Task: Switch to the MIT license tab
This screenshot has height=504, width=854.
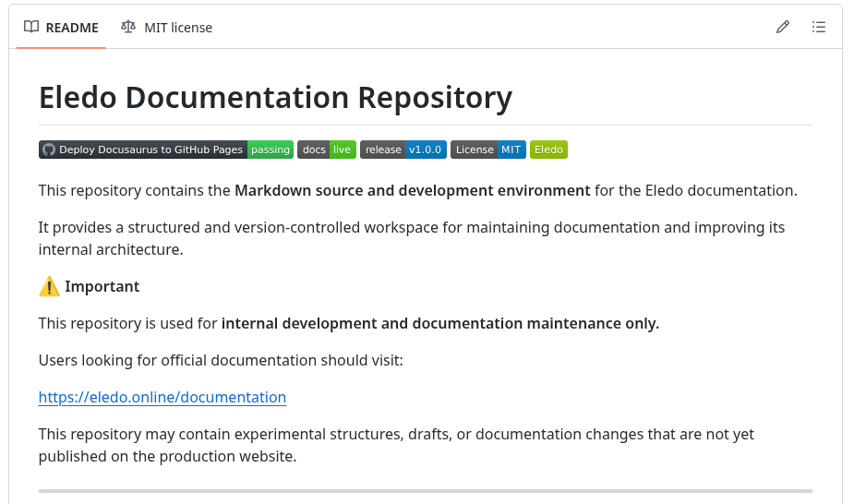Action: (167, 27)
